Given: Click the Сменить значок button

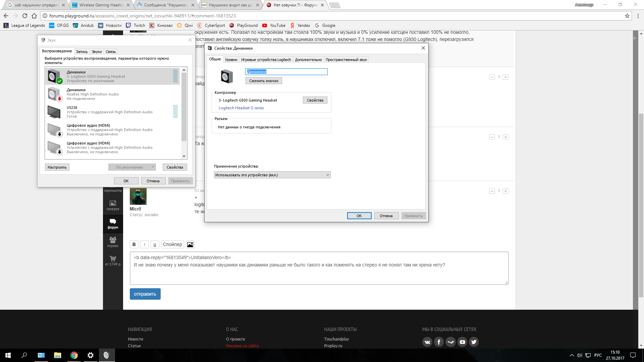Looking at the screenshot, I should point(264,81).
